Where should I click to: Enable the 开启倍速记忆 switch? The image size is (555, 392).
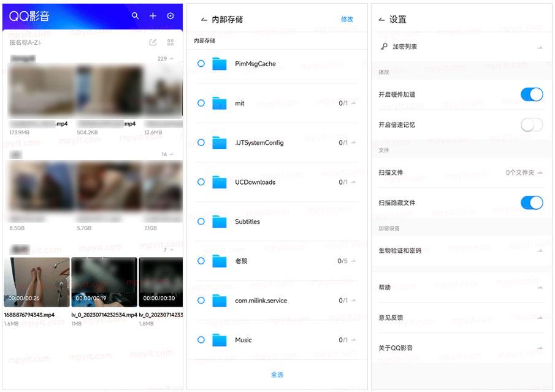[531, 123]
